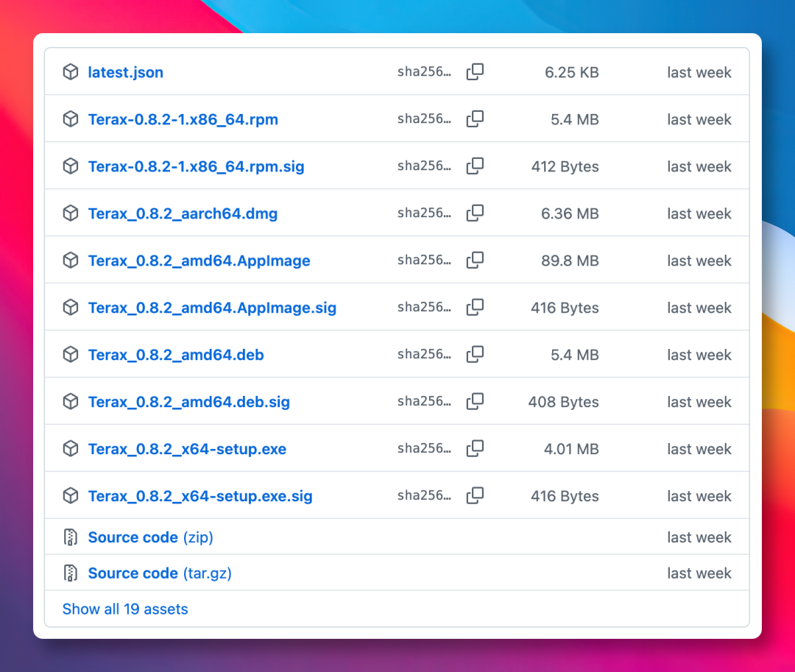Open Terax_0.8.2_x64-setup.exe.sig link

point(200,497)
